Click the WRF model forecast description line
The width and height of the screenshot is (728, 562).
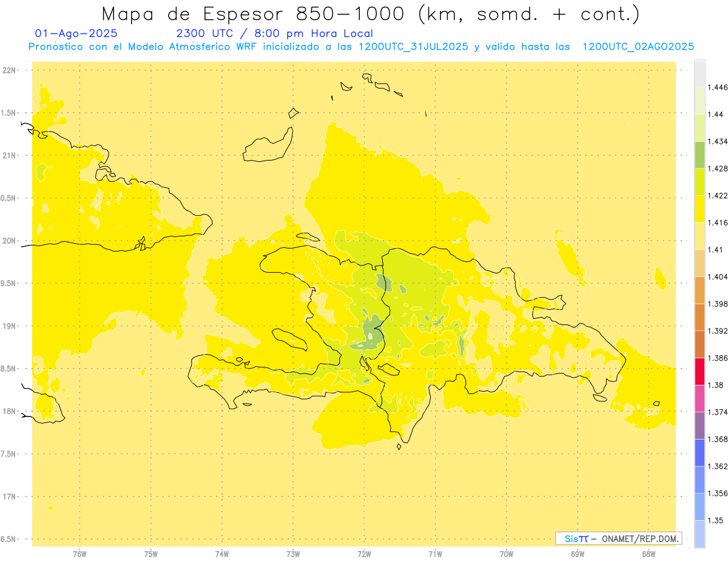pyautogui.click(x=361, y=47)
